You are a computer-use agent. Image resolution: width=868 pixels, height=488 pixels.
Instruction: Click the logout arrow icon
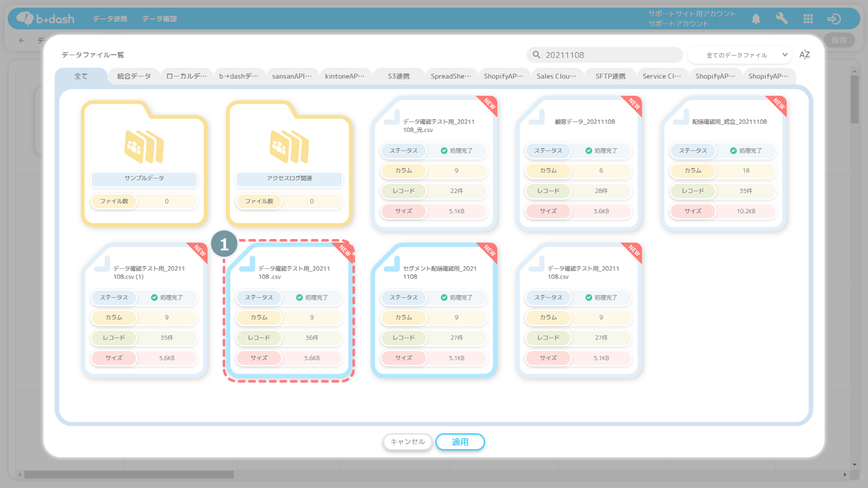834,19
